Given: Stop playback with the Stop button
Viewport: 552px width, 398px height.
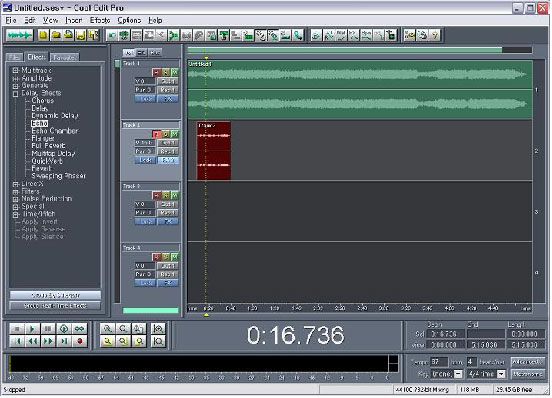Looking at the screenshot, I should tap(17, 329).
